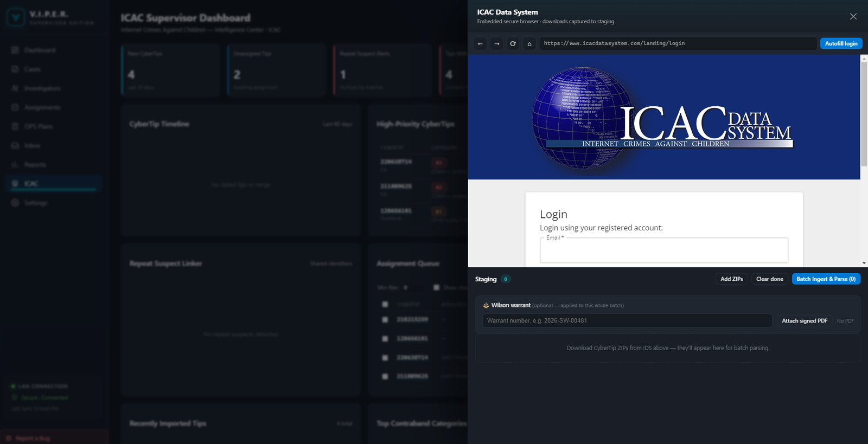This screenshot has height=444, width=868.
Task: Click the 'Login using your registered account' text
Action: click(x=601, y=228)
